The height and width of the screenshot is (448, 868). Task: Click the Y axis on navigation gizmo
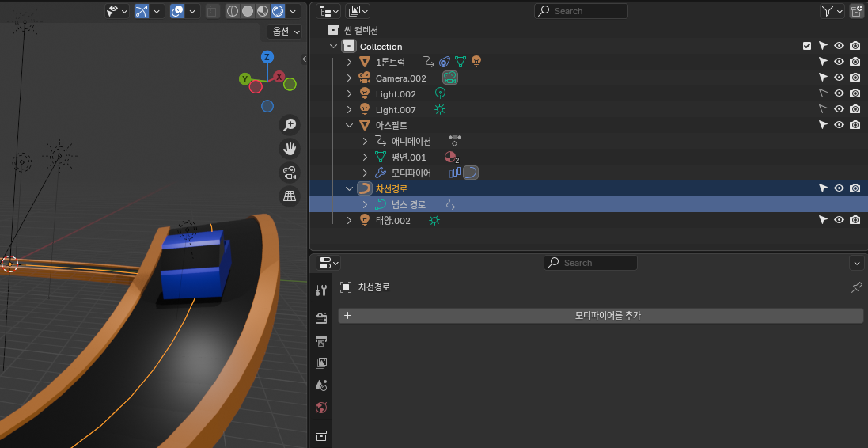[x=244, y=79]
